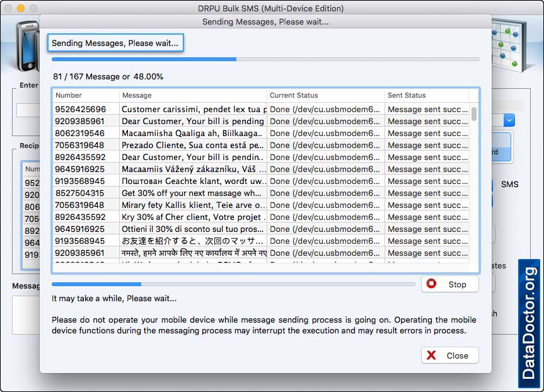Select message 'Kry 30% af Cher client, Votre projet'

click(194, 217)
